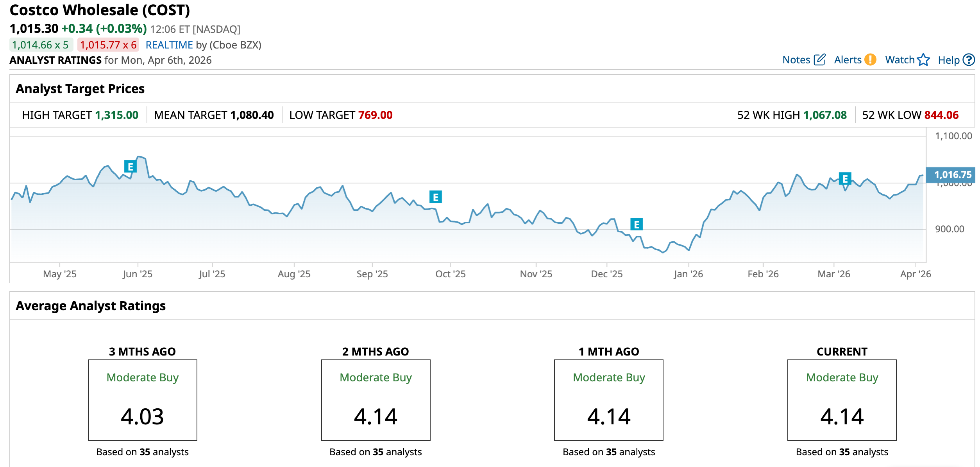This screenshot has width=980, height=467.
Task: Open the Alerts link
Action: pyautogui.click(x=848, y=60)
